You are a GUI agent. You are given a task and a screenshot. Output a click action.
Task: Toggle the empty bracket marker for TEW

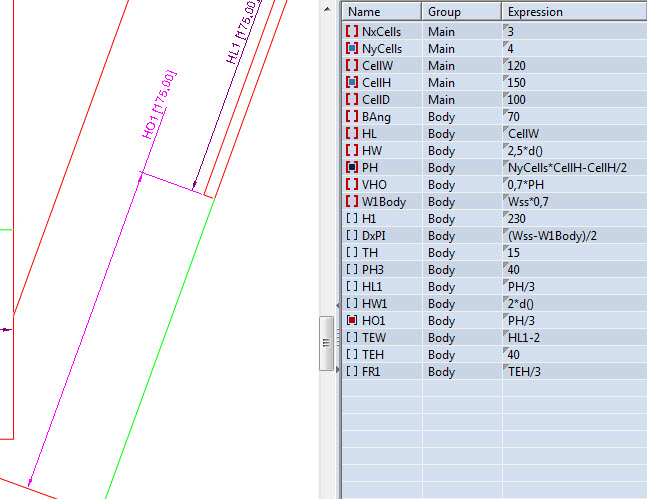click(351, 337)
